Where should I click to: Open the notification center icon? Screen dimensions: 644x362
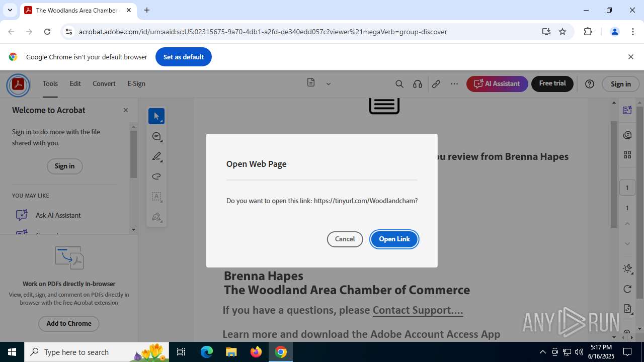click(x=628, y=352)
